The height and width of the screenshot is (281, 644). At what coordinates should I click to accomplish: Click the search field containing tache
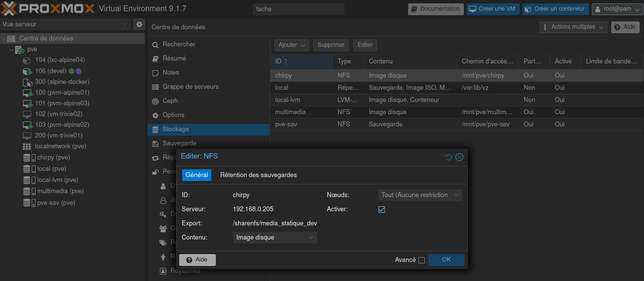(x=298, y=9)
